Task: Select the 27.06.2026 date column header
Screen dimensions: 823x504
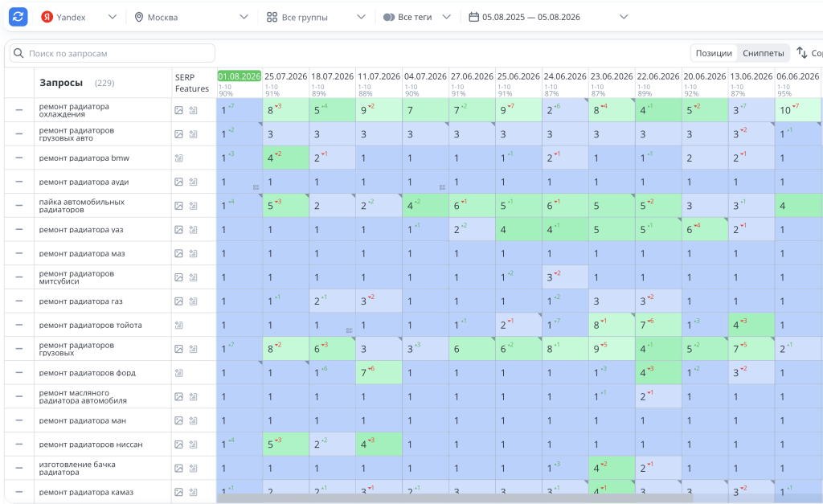Action: point(472,76)
